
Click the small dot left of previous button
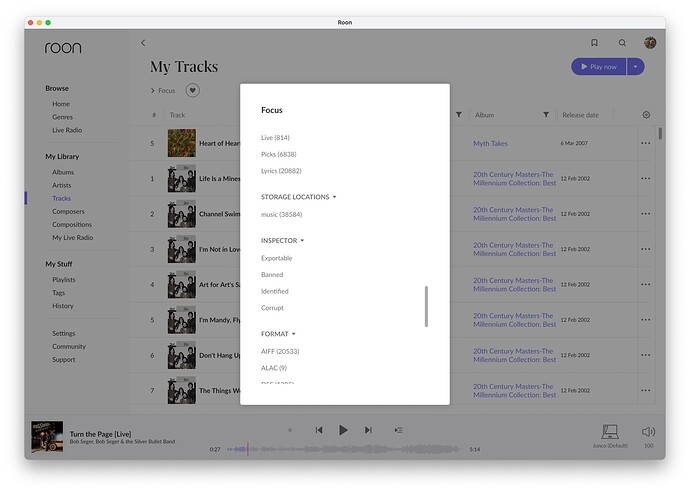(x=290, y=430)
